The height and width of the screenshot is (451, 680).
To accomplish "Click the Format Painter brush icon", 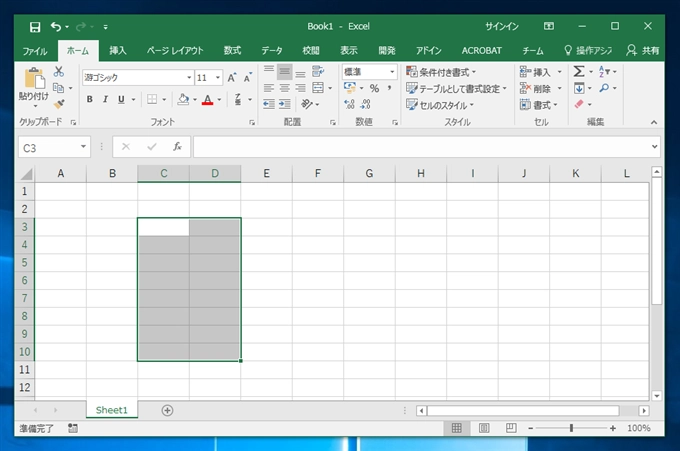I will [x=59, y=104].
